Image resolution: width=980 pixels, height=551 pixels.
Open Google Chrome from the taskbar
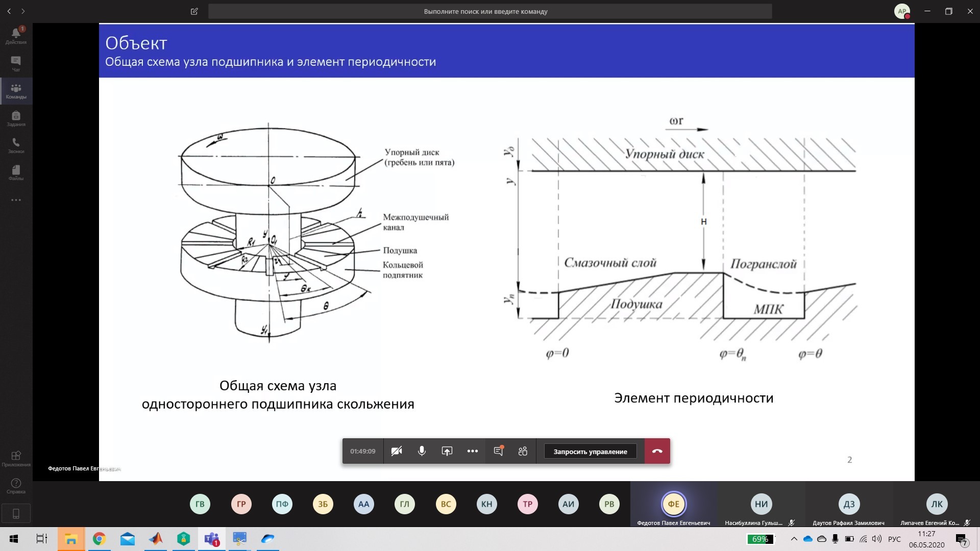tap(99, 539)
